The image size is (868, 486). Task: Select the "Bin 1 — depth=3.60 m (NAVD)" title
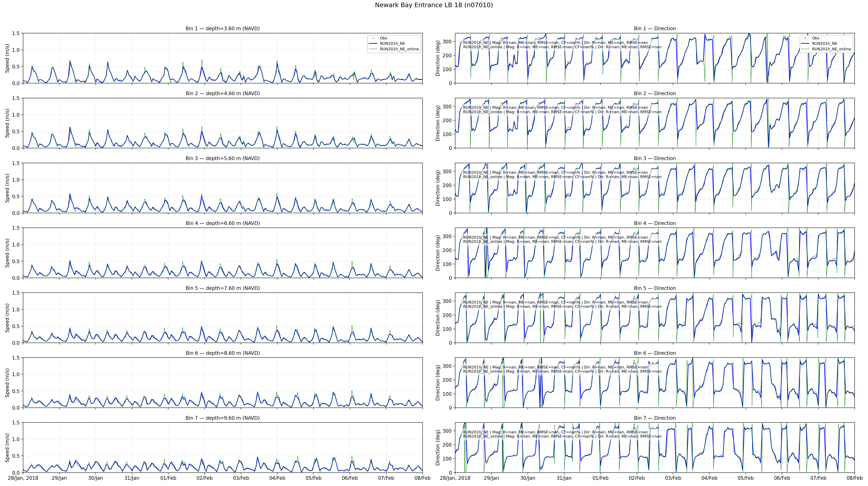(222, 29)
